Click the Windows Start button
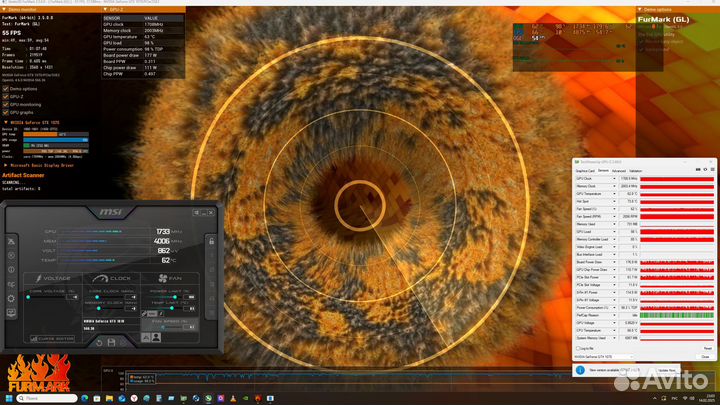720x405 pixels. [7, 399]
